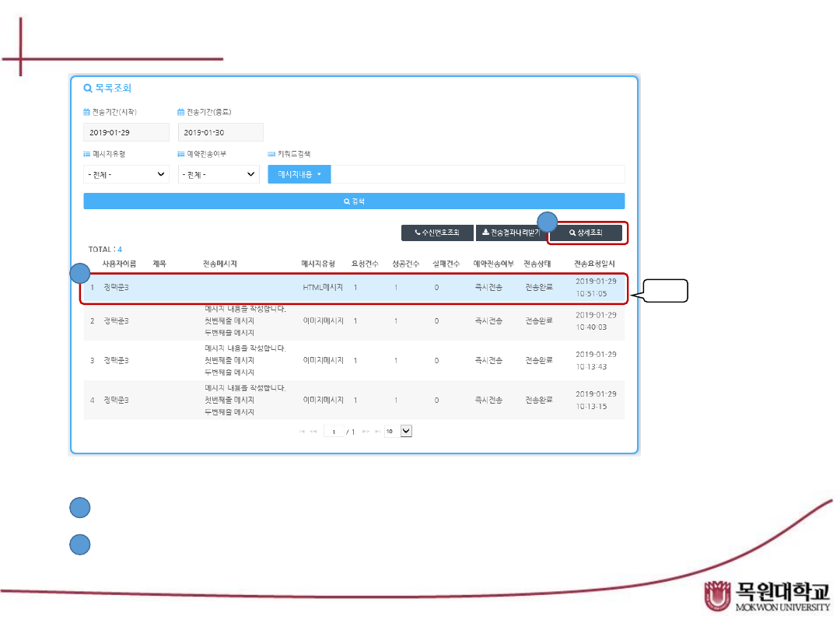
Task: Click the last page pagination icon
Action: click(377, 431)
